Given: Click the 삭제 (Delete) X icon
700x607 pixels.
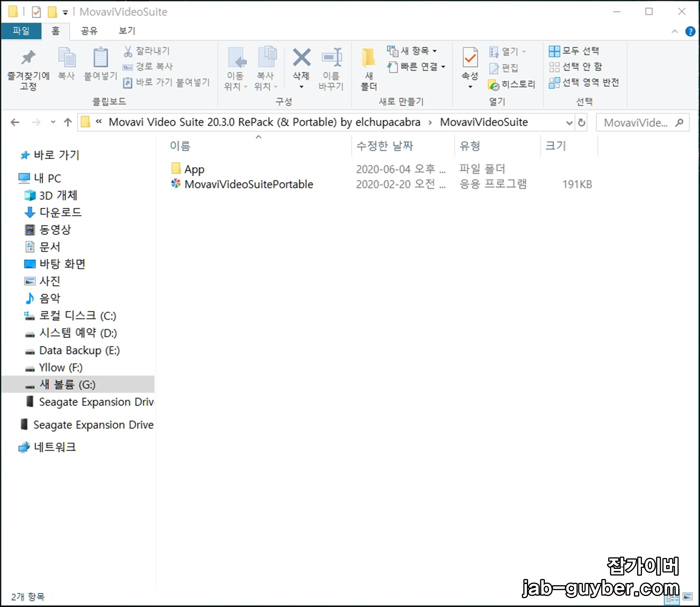Looking at the screenshot, I should tap(301, 58).
